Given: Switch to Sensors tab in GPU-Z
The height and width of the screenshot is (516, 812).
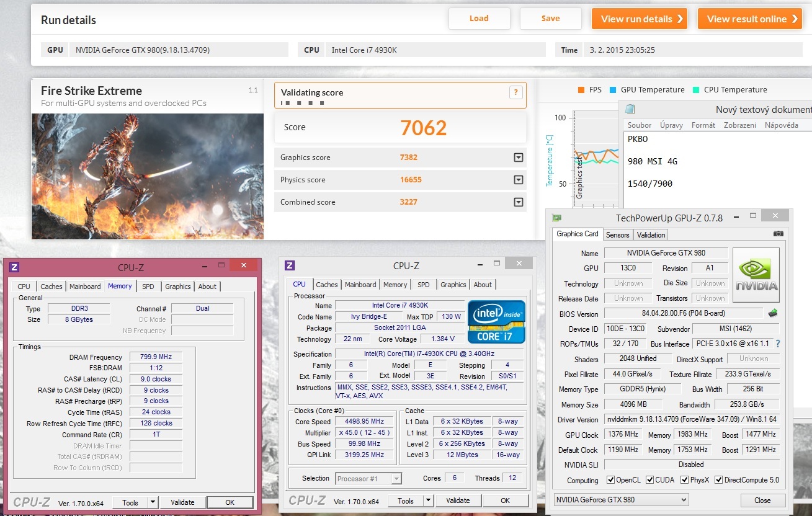Looking at the screenshot, I should coord(617,234).
